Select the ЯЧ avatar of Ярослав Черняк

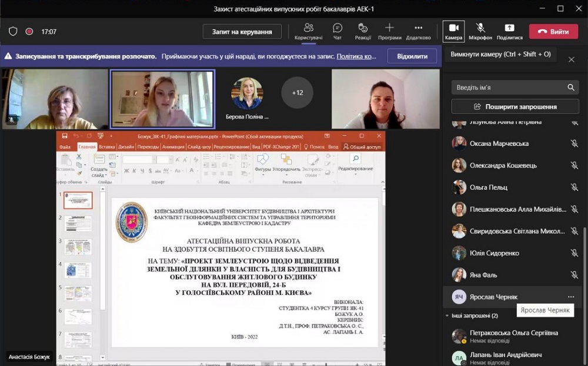tap(459, 297)
